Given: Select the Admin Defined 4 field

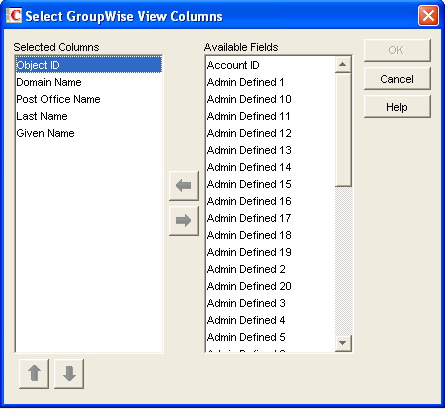Looking at the screenshot, I should pos(270,320).
